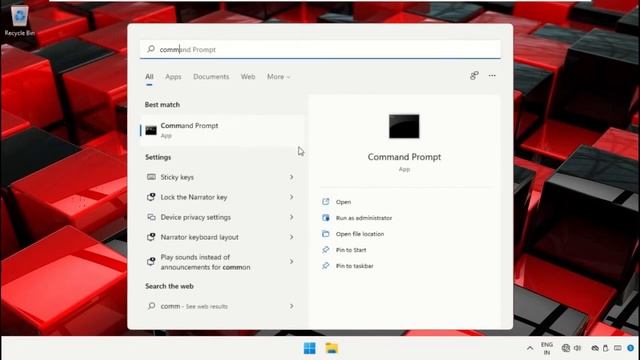Show hidden system tray icons chevron
Screen dimensions: 640x360
pos(530,348)
